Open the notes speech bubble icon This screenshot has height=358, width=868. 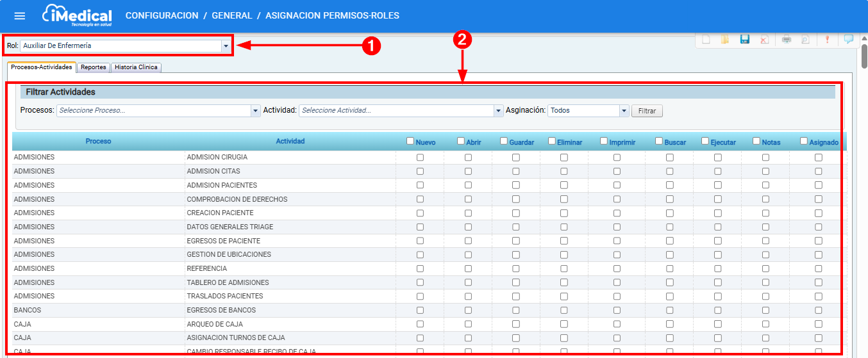849,39
